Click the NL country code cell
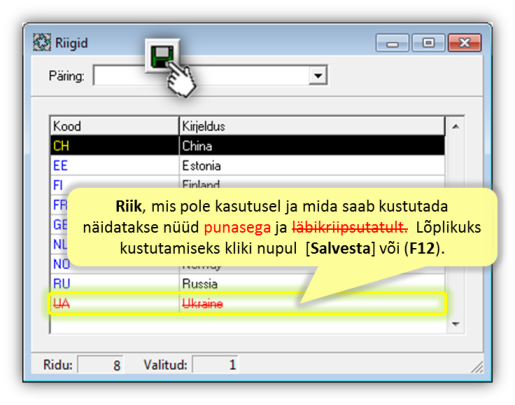The width and height of the screenshot is (515, 405). [60, 244]
